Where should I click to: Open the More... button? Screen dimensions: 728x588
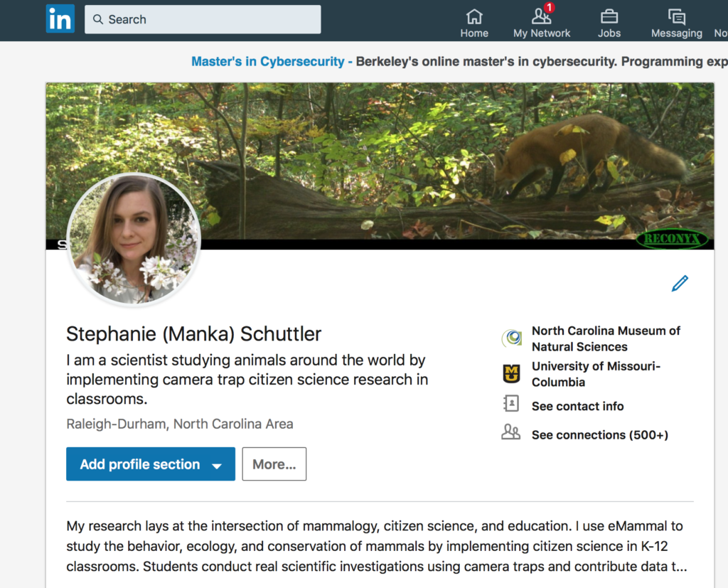[x=274, y=464]
